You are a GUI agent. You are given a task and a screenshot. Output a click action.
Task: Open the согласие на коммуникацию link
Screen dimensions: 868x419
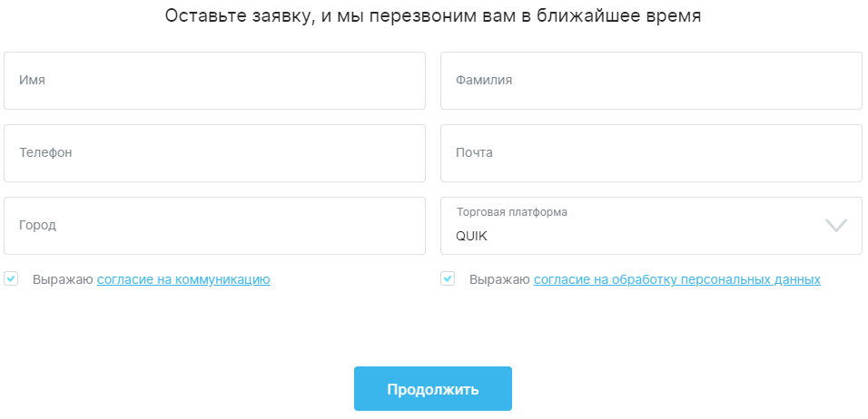point(183,279)
